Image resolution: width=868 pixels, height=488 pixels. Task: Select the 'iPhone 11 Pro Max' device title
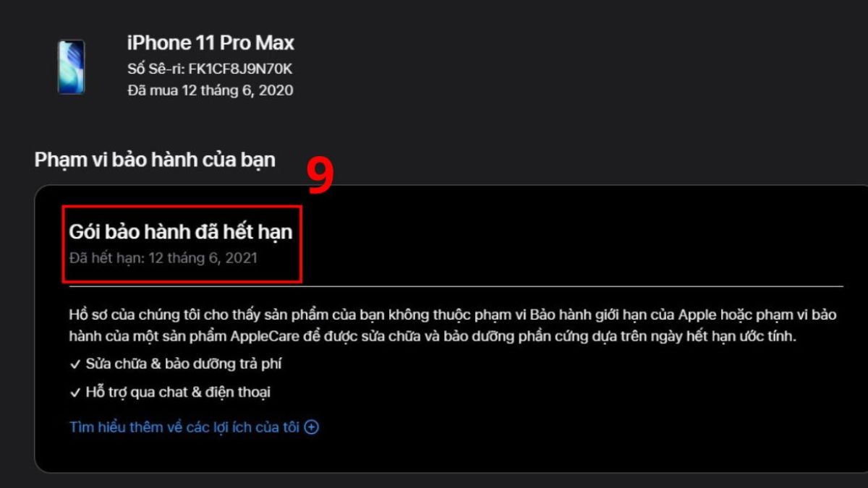(x=210, y=43)
